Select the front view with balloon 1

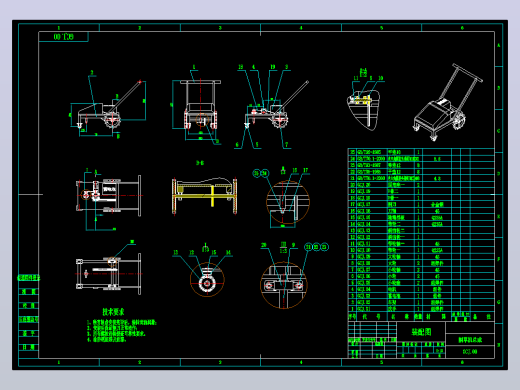click(x=197, y=104)
